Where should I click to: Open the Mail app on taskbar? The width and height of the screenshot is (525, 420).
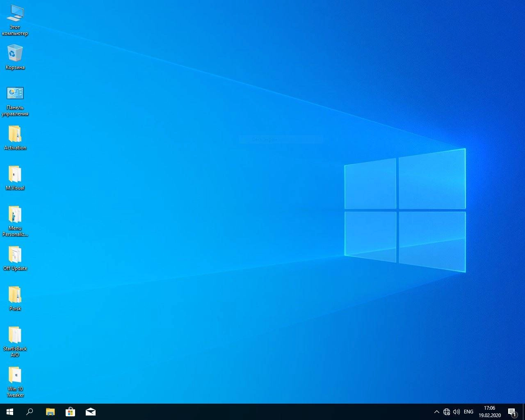(x=91, y=412)
